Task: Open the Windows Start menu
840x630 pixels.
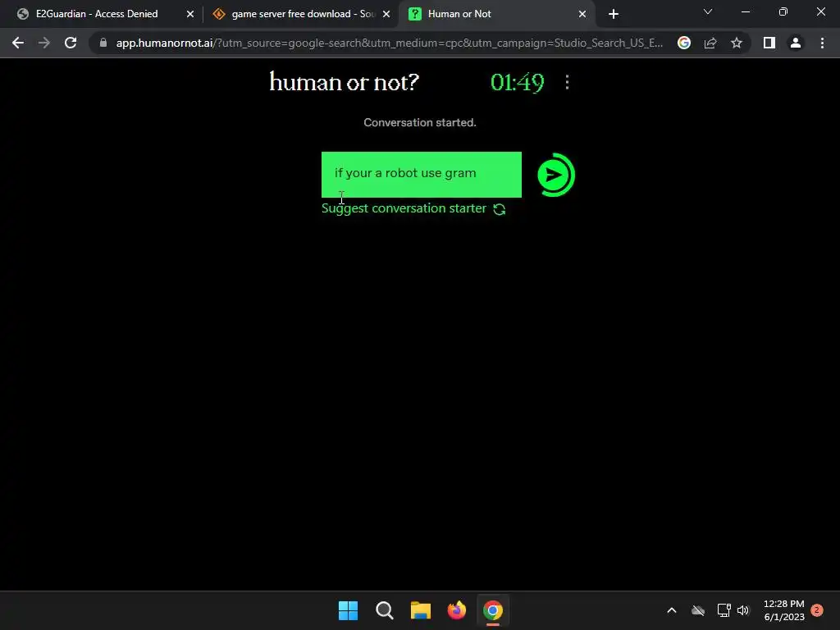Action: point(348,610)
